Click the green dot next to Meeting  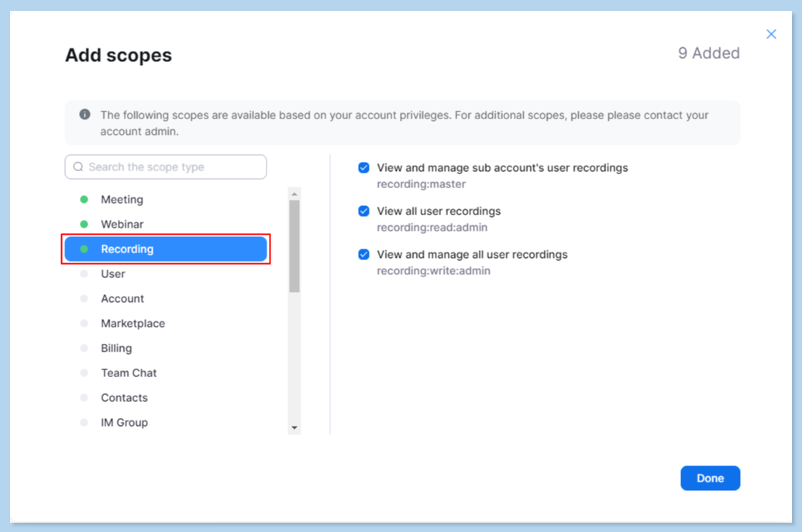click(84, 200)
